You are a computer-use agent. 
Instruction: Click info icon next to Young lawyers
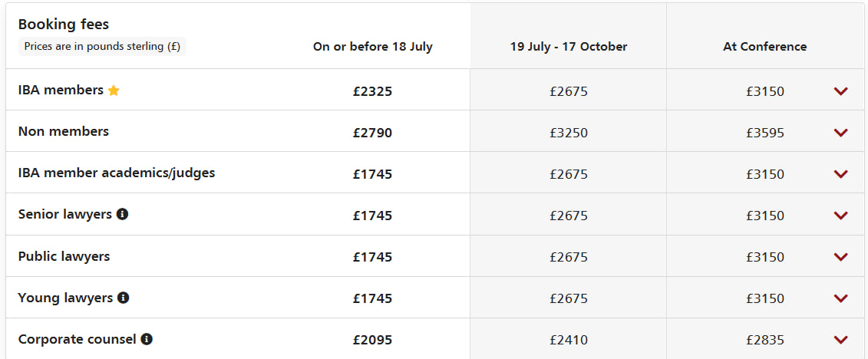tap(123, 298)
